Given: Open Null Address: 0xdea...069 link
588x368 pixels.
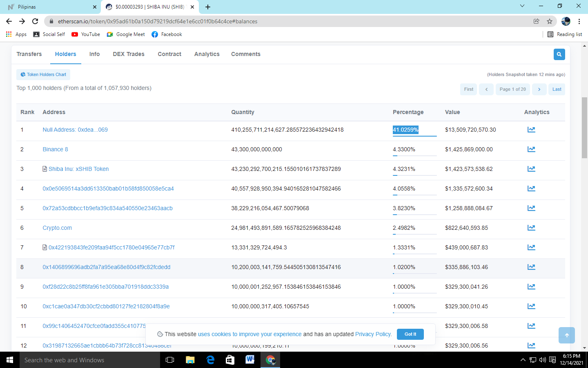Looking at the screenshot, I should (x=75, y=130).
